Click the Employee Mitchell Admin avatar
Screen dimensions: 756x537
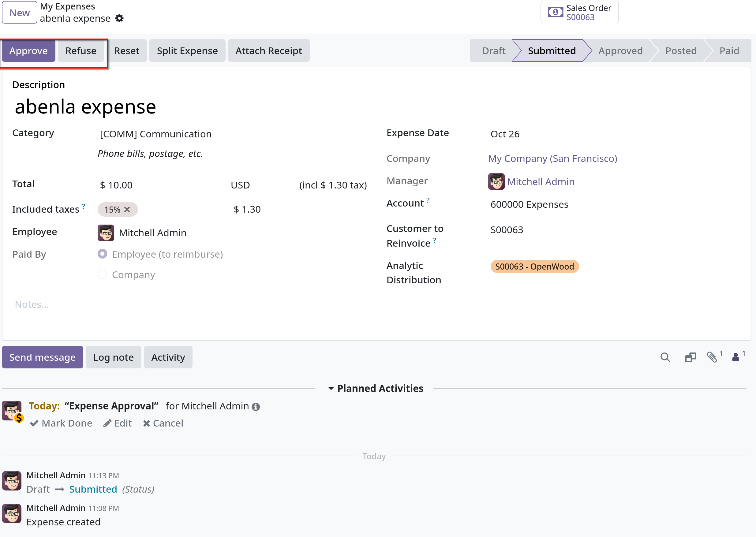point(106,233)
